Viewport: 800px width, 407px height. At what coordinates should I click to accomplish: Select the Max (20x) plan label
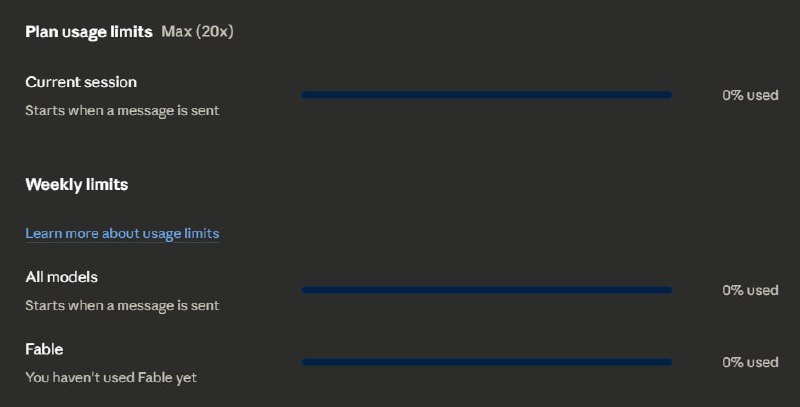tap(197, 32)
